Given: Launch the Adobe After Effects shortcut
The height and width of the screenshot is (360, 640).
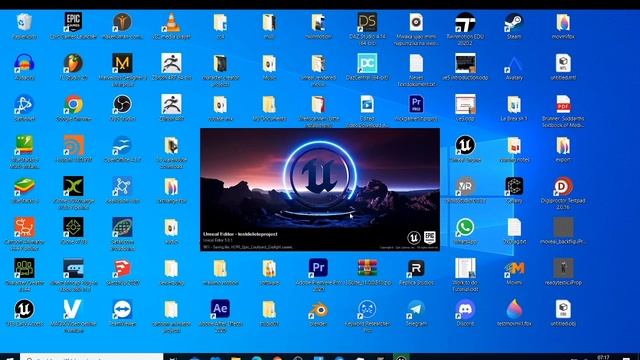Looking at the screenshot, I should (220, 309).
